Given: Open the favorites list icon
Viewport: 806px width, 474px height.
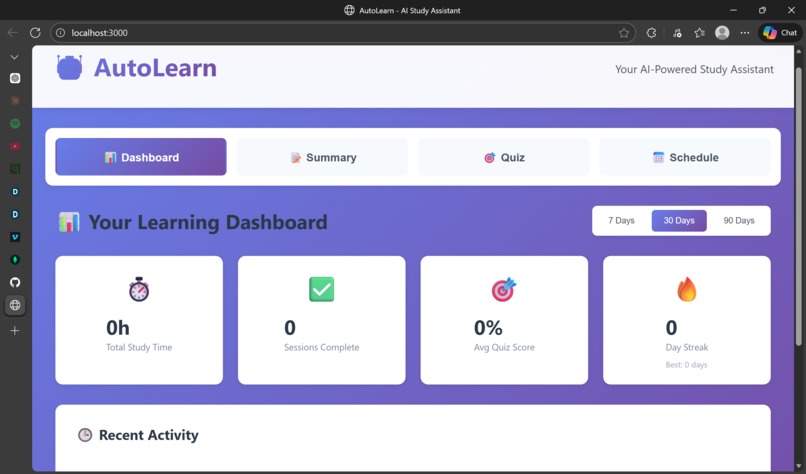Looking at the screenshot, I should 699,33.
